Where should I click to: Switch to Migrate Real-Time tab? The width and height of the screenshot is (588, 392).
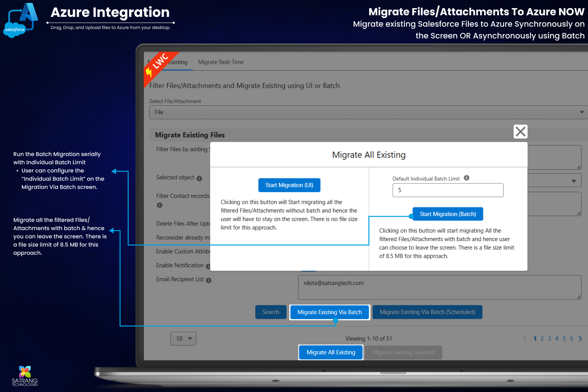pos(221,62)
